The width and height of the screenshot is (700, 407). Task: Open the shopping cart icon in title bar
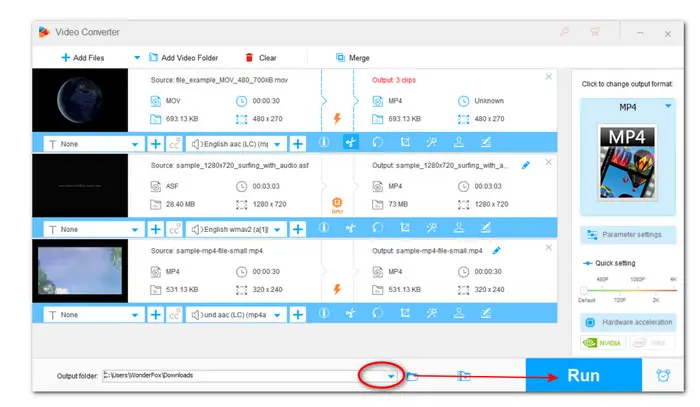point(595,32)
